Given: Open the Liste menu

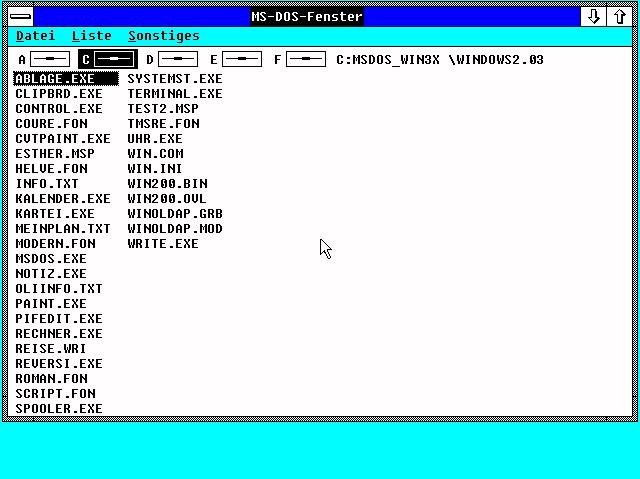Looking at the screenshot, I should (x=91, y=36).
